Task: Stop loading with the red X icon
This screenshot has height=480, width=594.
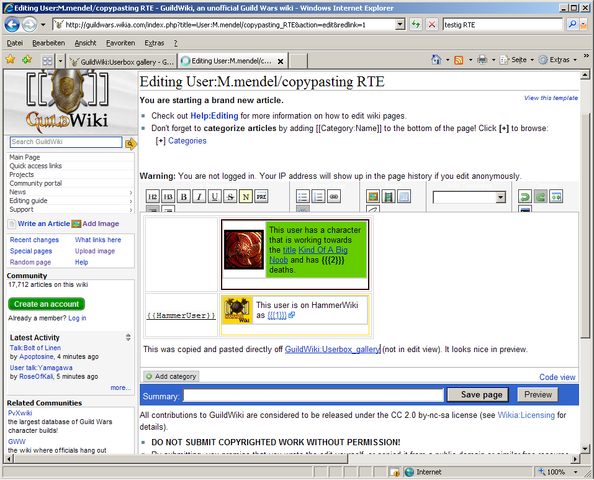Action: pyautogui.click(x=431, y=25)
